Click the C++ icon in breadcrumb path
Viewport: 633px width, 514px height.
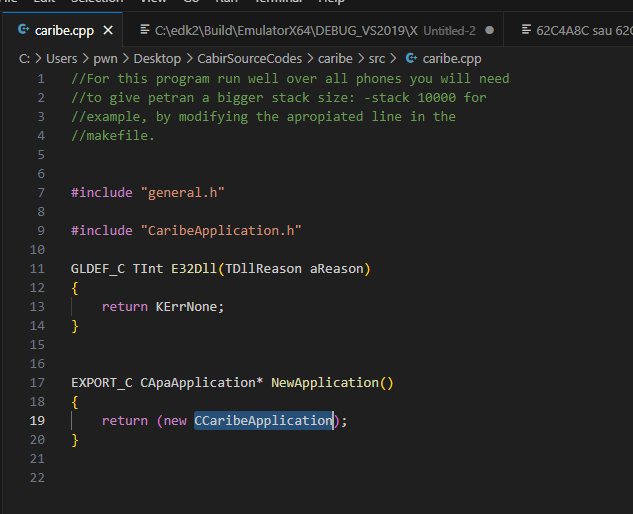411,59
